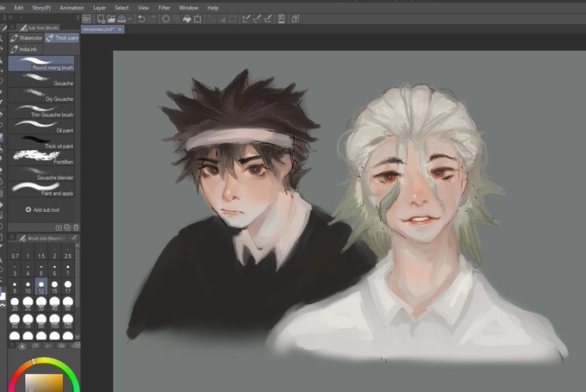Select the Oil paint brush
The width and height of the screenshot is (586, 392).
pos(41,127)
